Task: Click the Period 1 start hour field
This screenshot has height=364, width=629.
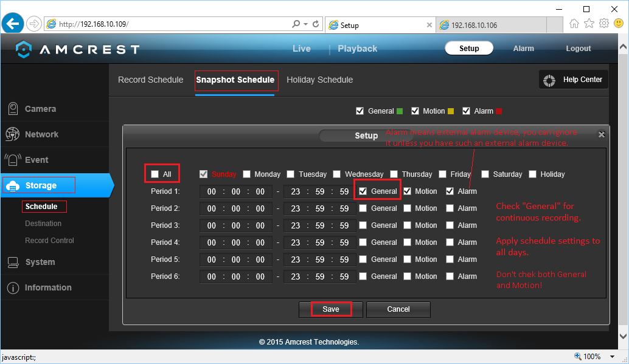Action: click(211, 191)
